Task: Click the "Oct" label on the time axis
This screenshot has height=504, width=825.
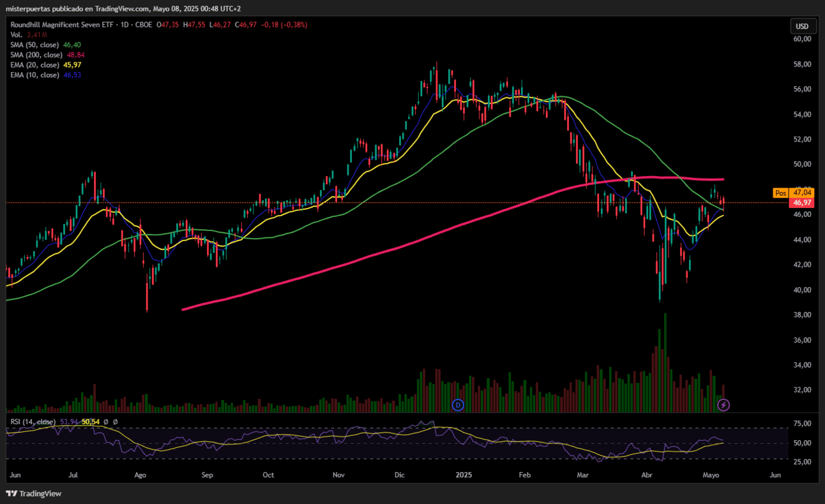Action: pyautogui.click(x=268, y=475)
